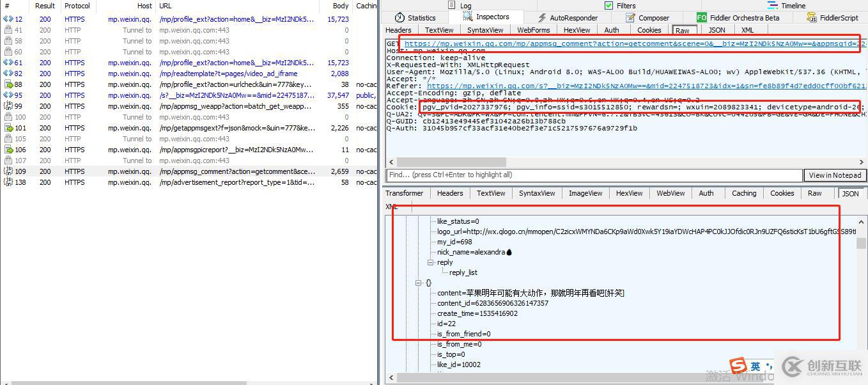
Task: Select the content=苹果明年可能有大动作 node
Action: point(531,293)
